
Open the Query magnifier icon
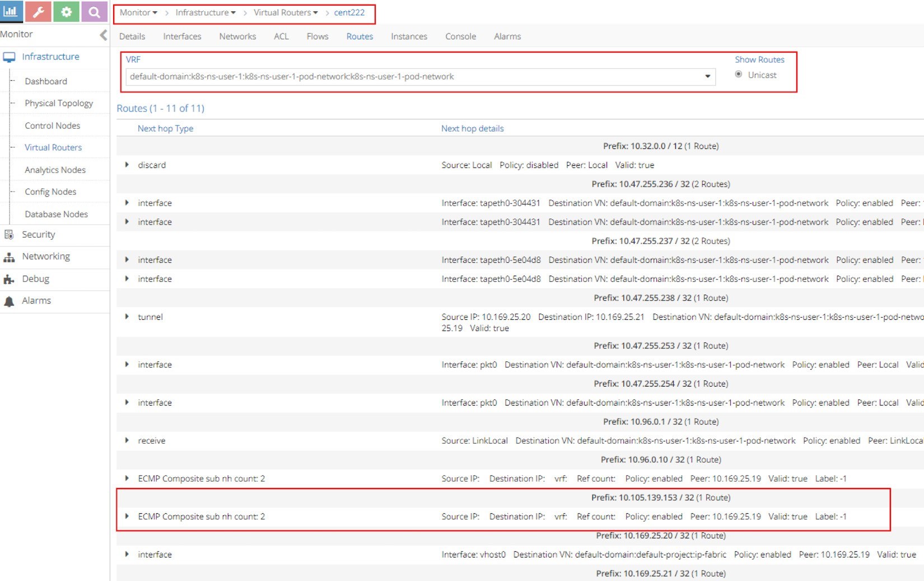pyautogui.click(x=94, y=11)
